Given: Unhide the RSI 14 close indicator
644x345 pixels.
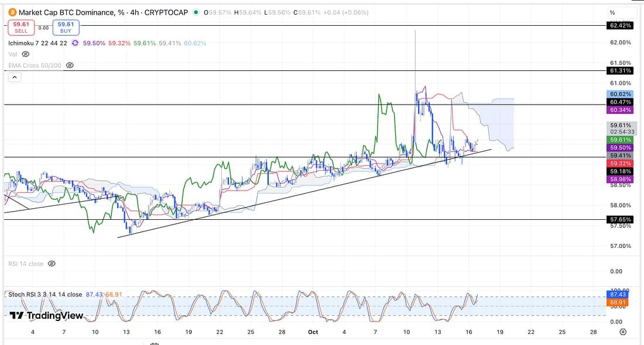Looking at the screenshot, I should [x=51, y=264].
